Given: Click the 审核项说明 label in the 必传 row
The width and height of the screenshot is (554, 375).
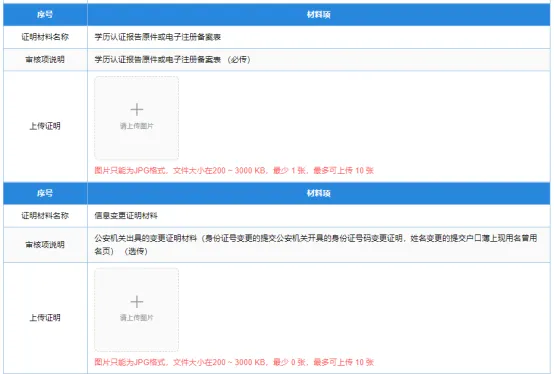Looking at the screenshot, I should (x=45, y=59).
